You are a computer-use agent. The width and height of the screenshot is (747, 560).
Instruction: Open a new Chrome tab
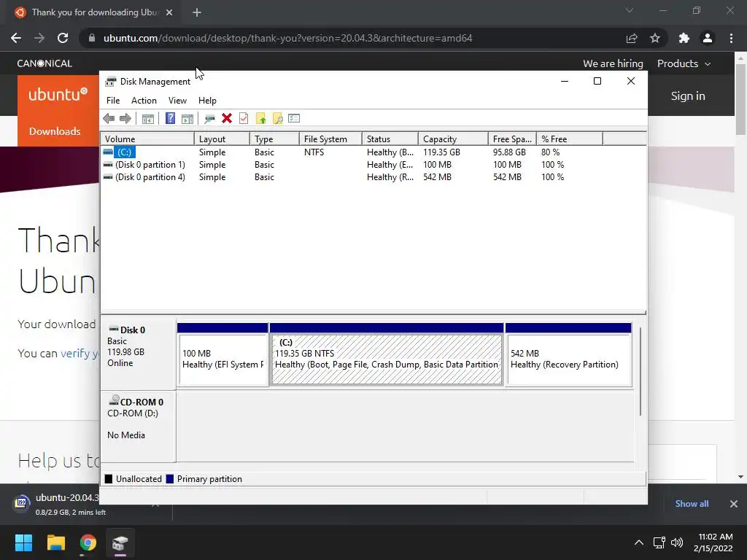197,12
